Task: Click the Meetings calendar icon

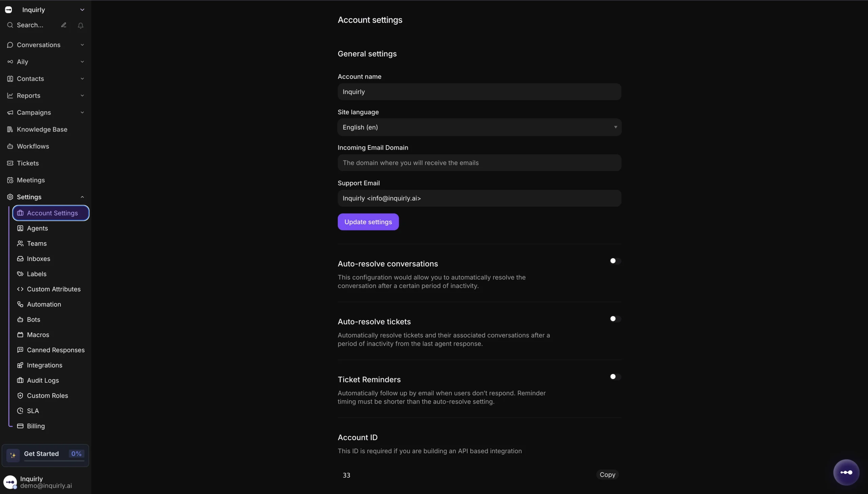Action: click(x=10, y=180)
